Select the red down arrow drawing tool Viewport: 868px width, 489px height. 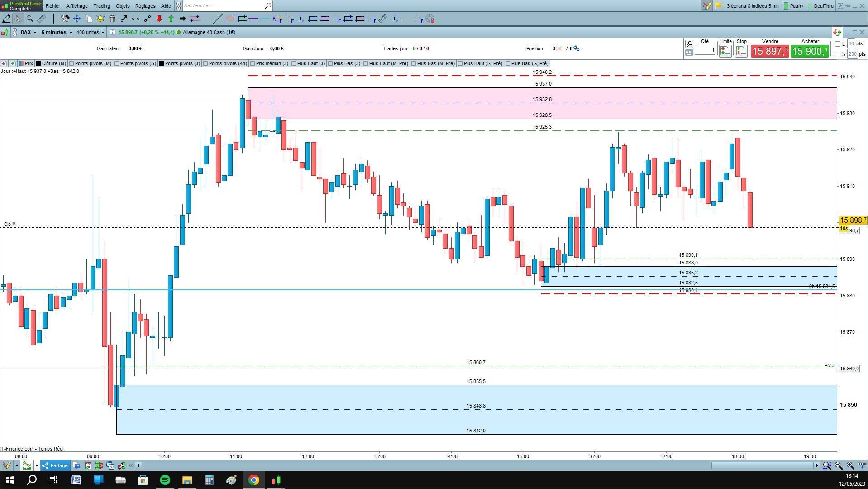click(159, 19)
